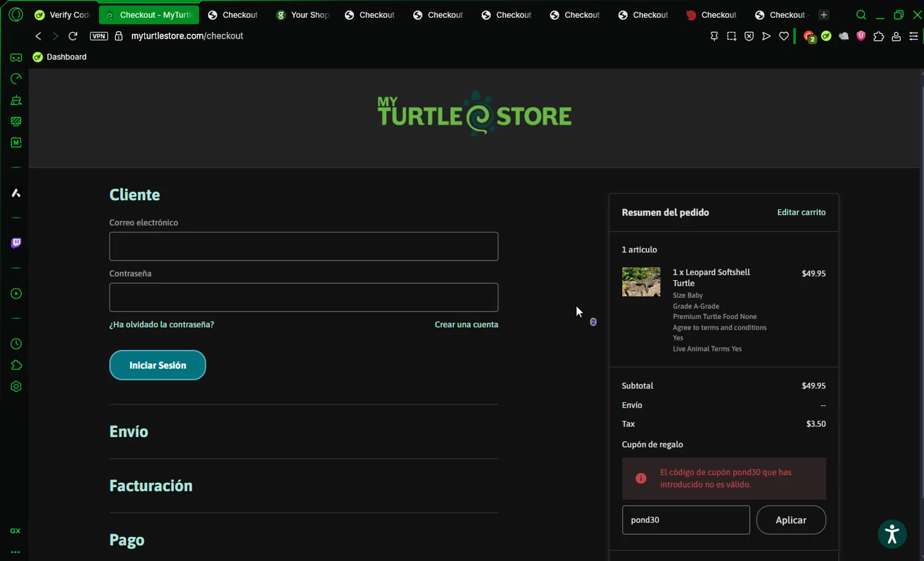The height and width of the screenshot is (561, 924).
Task: Open the green M sidebar icon
Action: click(16, 142)
